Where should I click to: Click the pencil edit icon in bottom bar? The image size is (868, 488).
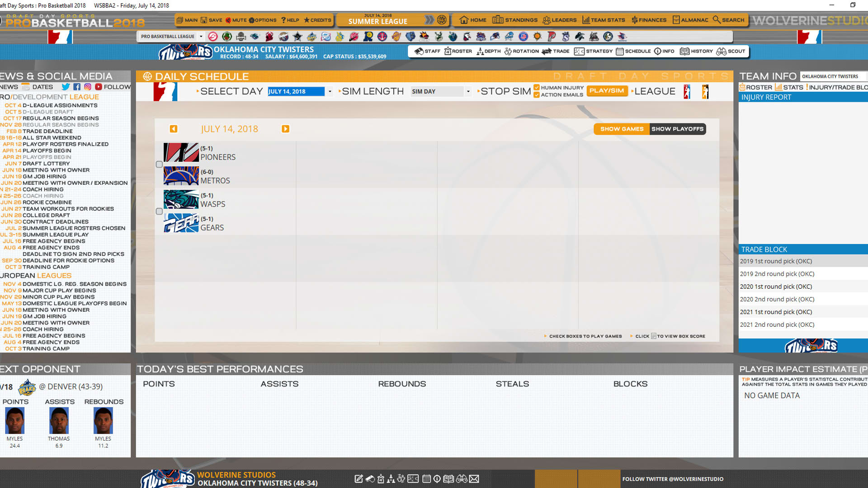359,479
